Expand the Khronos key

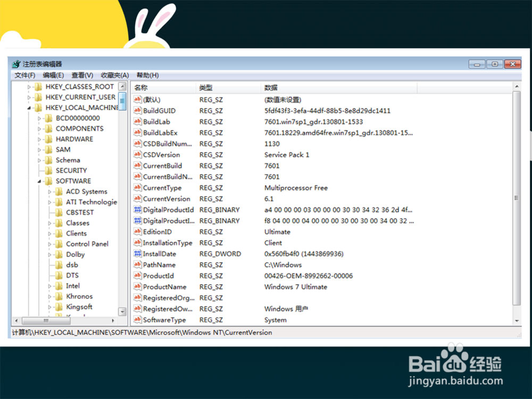coord(49,296)
